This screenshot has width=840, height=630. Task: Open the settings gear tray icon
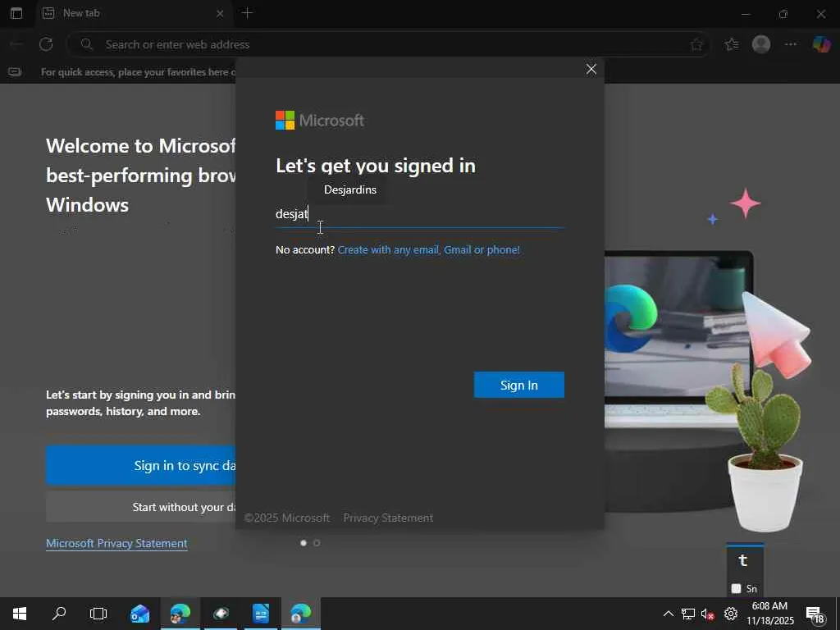(x=731, y=614)
